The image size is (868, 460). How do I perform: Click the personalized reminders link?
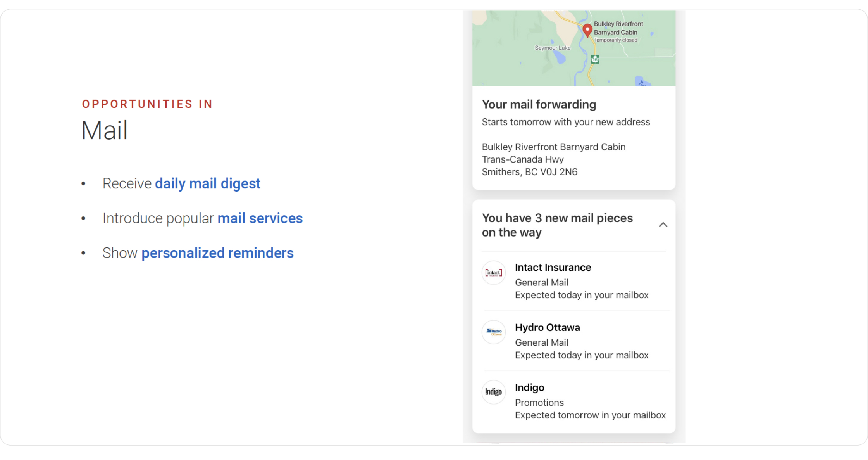[x=217, y=252]
